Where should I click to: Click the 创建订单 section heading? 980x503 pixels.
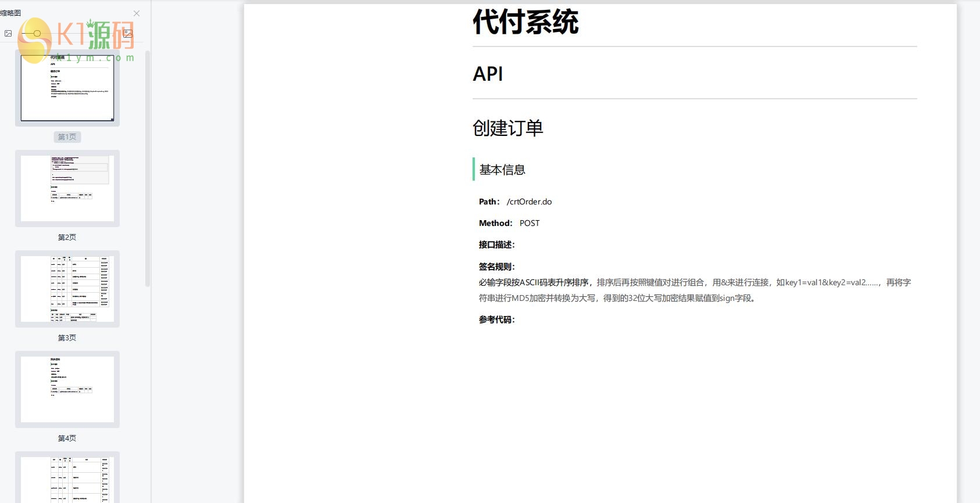(507, 128)
